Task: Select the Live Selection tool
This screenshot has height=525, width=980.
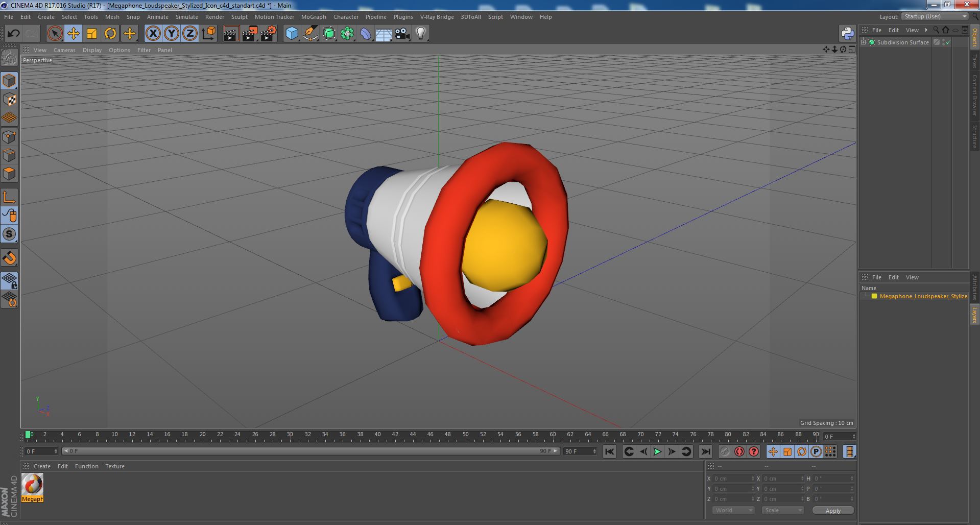Action: pos(55,34)
